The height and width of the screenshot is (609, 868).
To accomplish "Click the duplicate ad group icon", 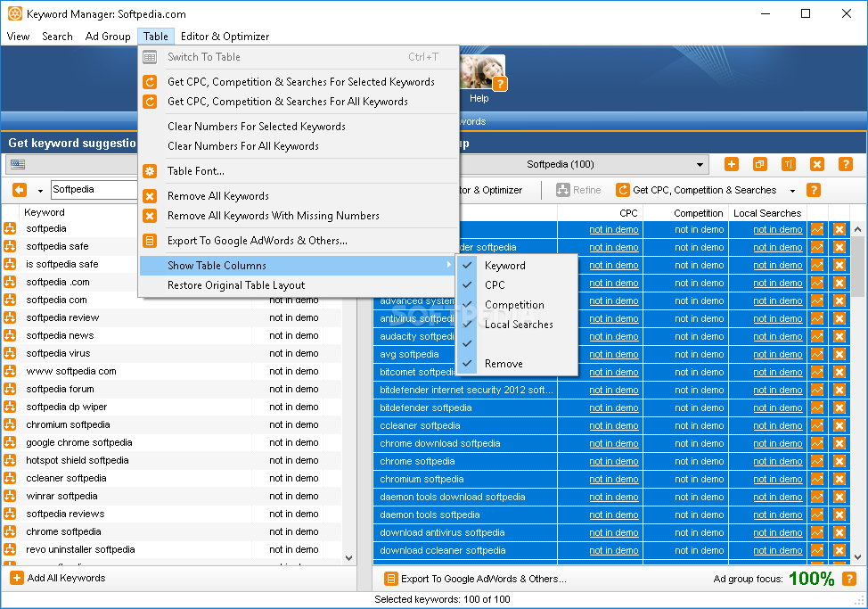I will (x=760, y=164).
